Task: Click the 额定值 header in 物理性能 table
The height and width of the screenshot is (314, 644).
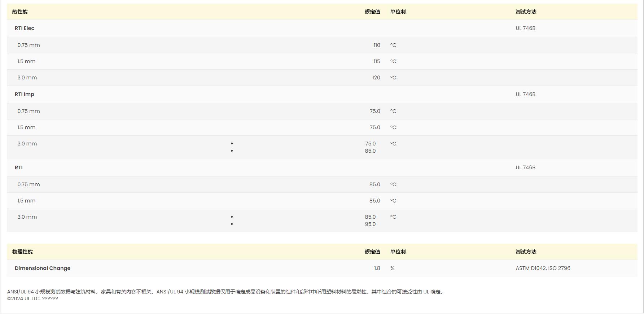Action: pos(372,252)
